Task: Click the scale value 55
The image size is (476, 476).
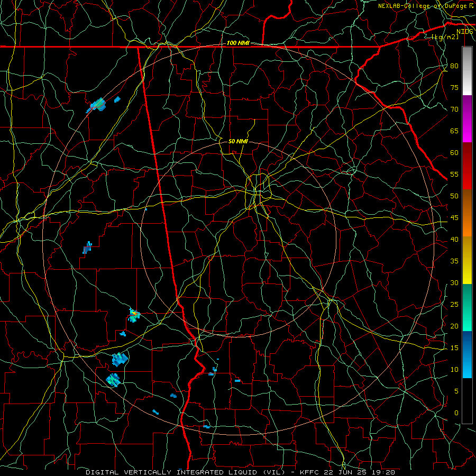Action: tap(454, 174)
